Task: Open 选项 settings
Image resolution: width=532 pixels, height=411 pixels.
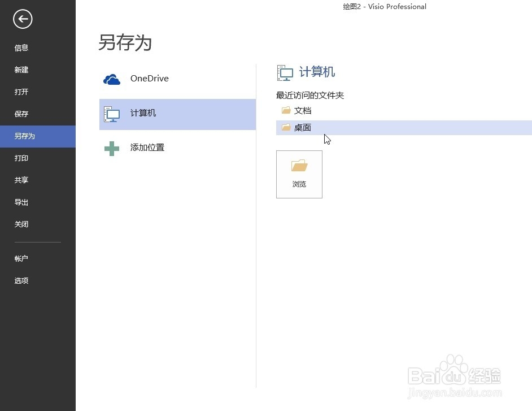Action: 38,280
